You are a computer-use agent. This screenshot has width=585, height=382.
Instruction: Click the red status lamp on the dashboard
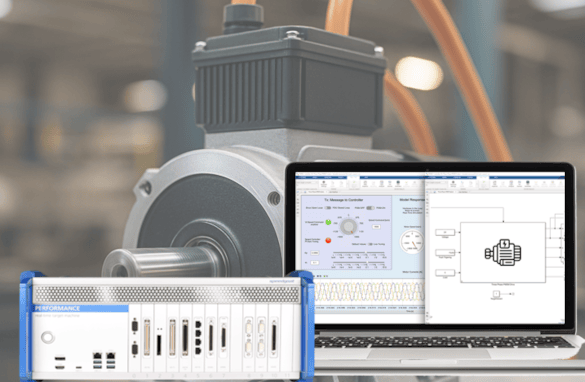click(x=328, y=240)
